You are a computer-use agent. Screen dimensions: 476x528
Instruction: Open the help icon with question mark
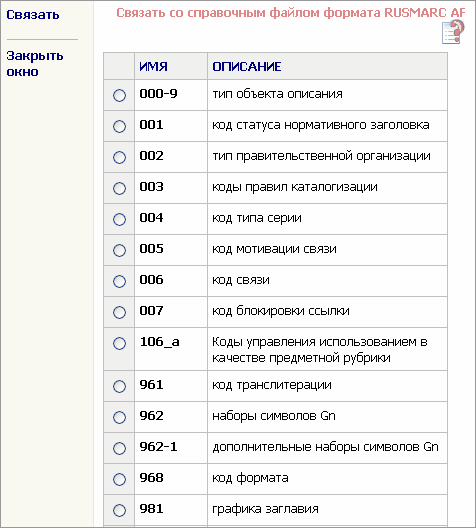pyautogui.click(x=453, y=31)
